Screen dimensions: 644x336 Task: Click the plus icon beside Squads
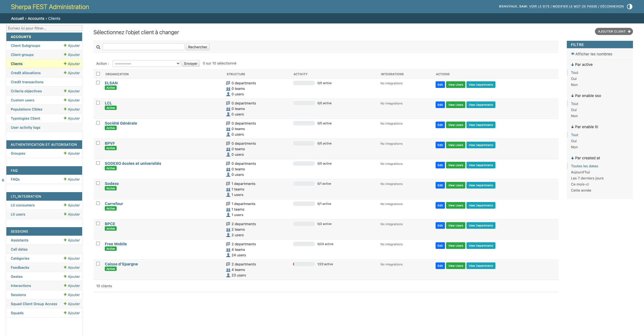[x=65, y=313]
